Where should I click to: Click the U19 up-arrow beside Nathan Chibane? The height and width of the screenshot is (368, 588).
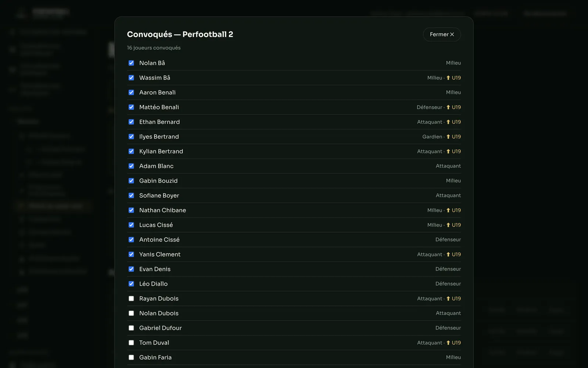pyautogui.click(x=448, y=210)
